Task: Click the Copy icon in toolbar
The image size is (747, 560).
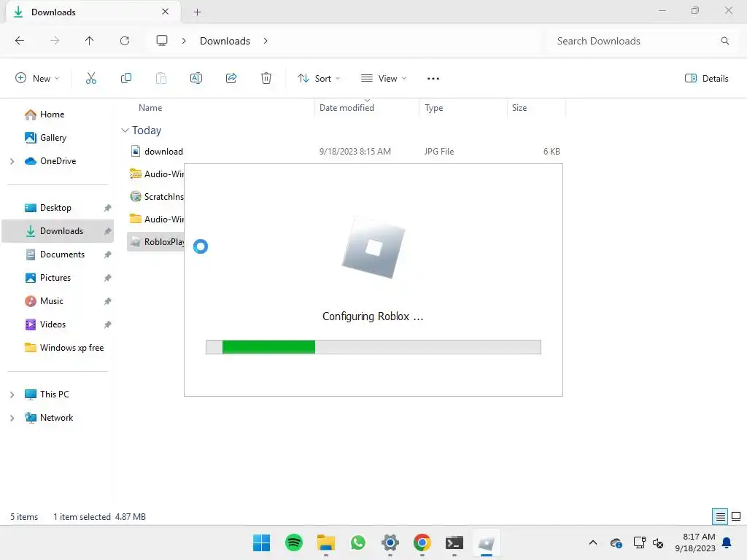Action: pos(126,79)
